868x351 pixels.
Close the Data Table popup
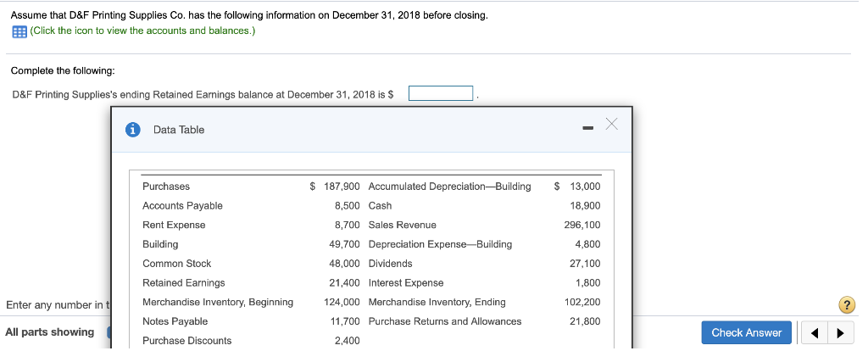[611, 124]
